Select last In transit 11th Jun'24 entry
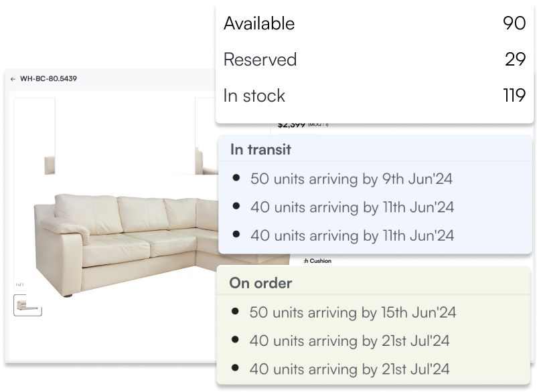This screenshot has width=537, height=392. tap(352, 235)
